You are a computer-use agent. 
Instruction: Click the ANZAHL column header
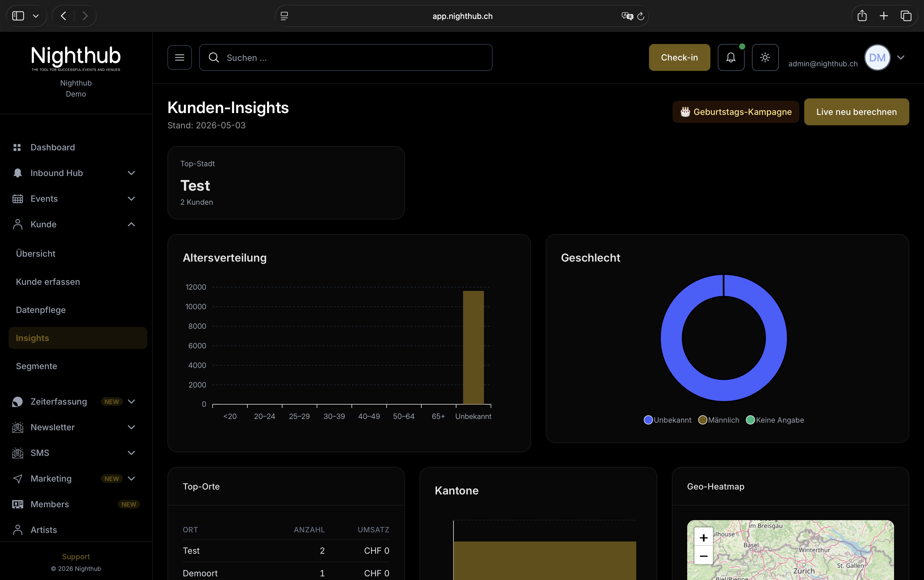[309, 530]
